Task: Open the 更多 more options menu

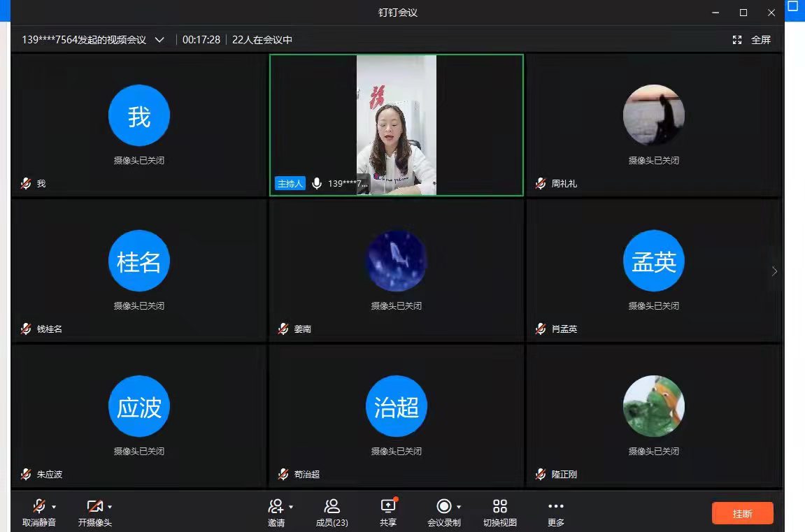Action: click(x=555, y=506)
